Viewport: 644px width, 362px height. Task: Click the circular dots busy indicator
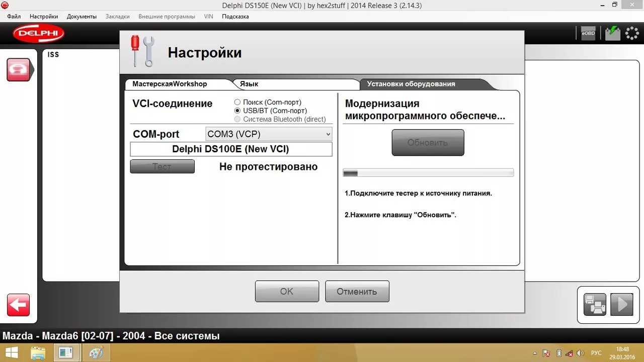coord(632,34)
